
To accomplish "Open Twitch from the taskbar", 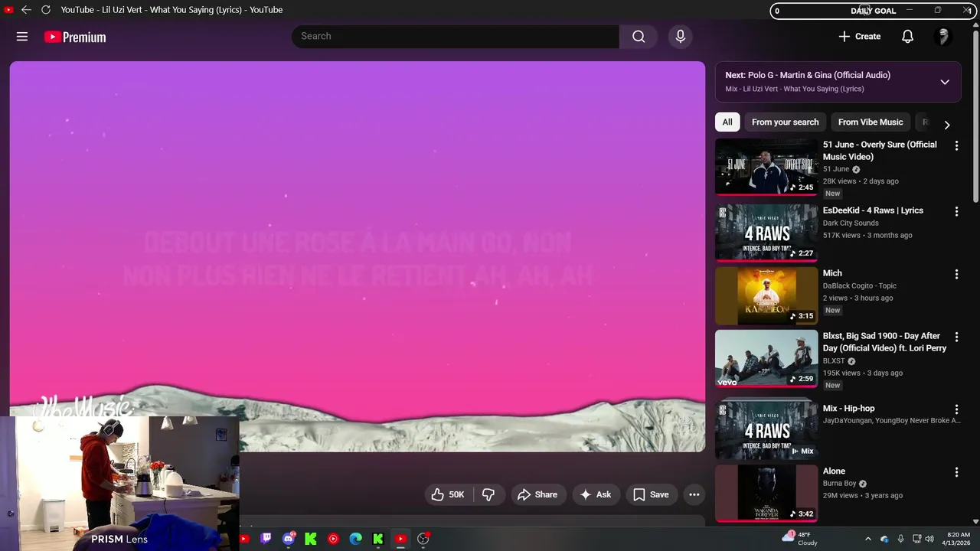I will [x=266, y=539].
